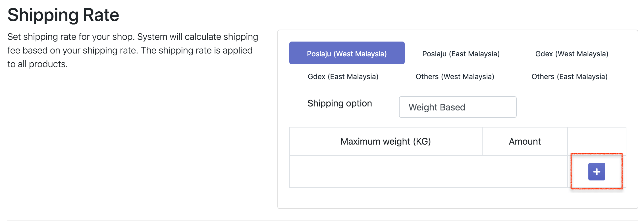Open the Gdex (West Malaysia) tab
This screenshot has width=644, height=224.
[x=572, y=54]
